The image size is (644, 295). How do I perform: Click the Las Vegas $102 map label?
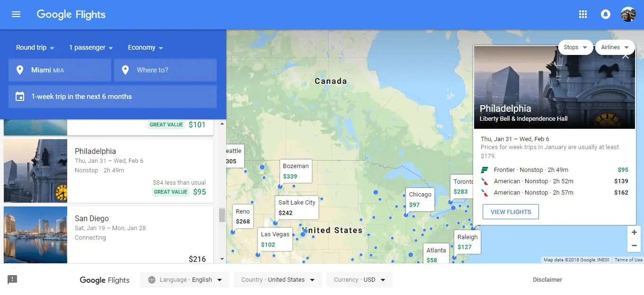click(275, 239)
